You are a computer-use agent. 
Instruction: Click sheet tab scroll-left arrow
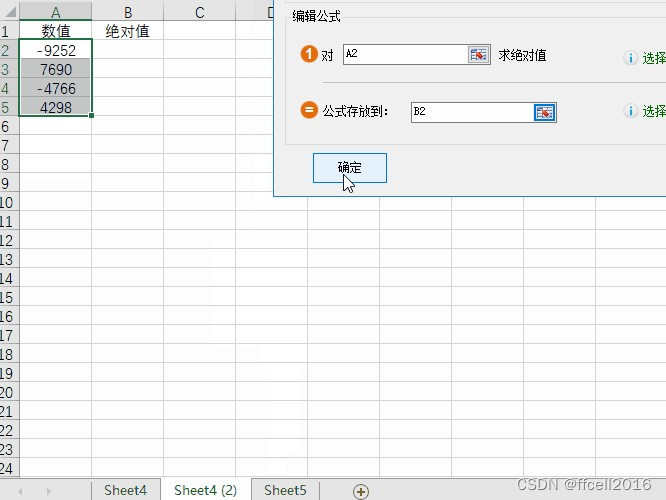point(20,492)
